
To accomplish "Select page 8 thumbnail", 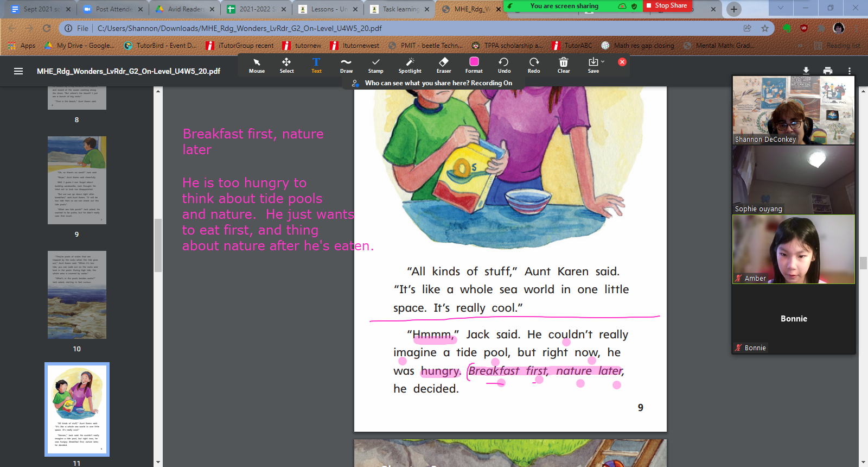I will click(x=77, y=98).
